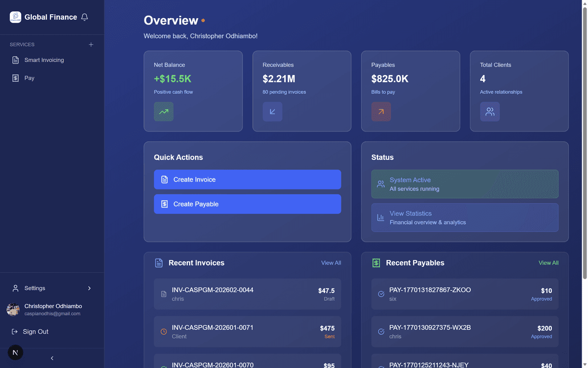Viewport: 588px width, 368px height.
Task: Click the clients icon on Total Clients card
Action: (x=490, y=111)
